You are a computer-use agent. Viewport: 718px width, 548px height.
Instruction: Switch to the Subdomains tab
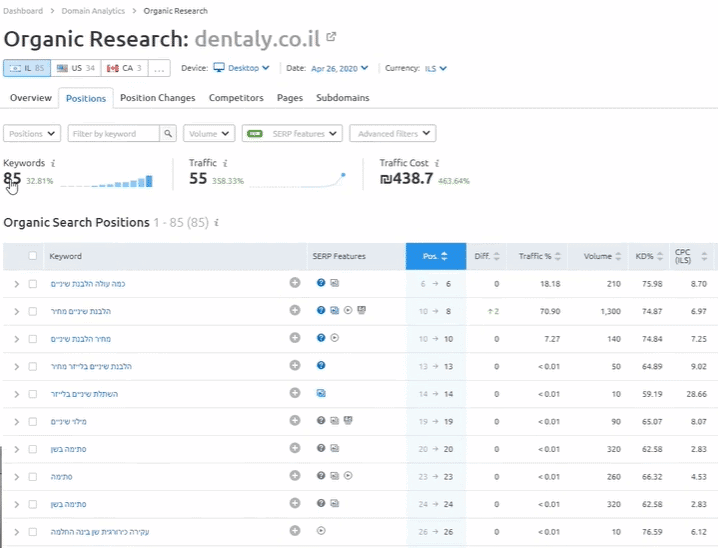point(343,98)
